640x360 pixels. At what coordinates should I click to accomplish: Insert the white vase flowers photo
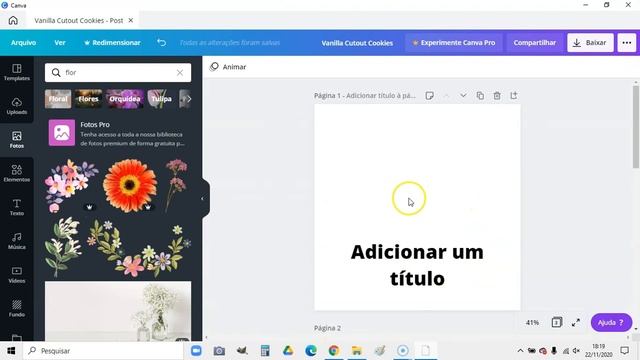pyautogui.click(x=118, y=311)
